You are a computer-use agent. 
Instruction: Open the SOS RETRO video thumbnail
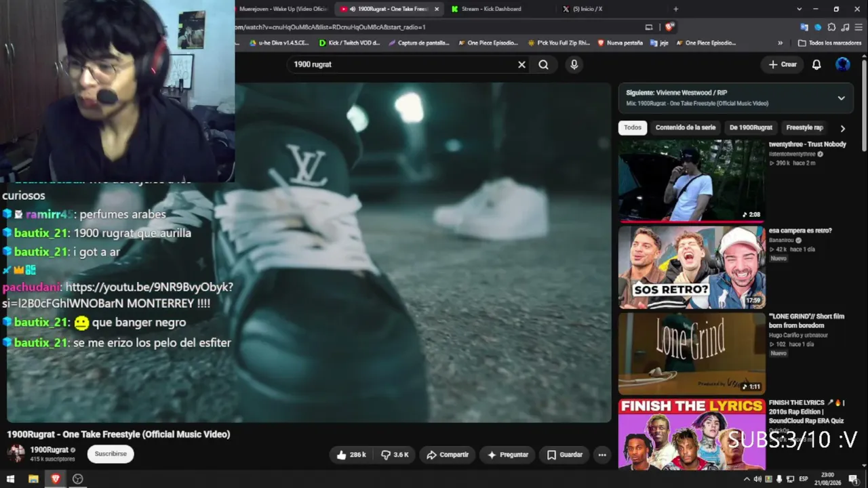(x=692, y=267)
